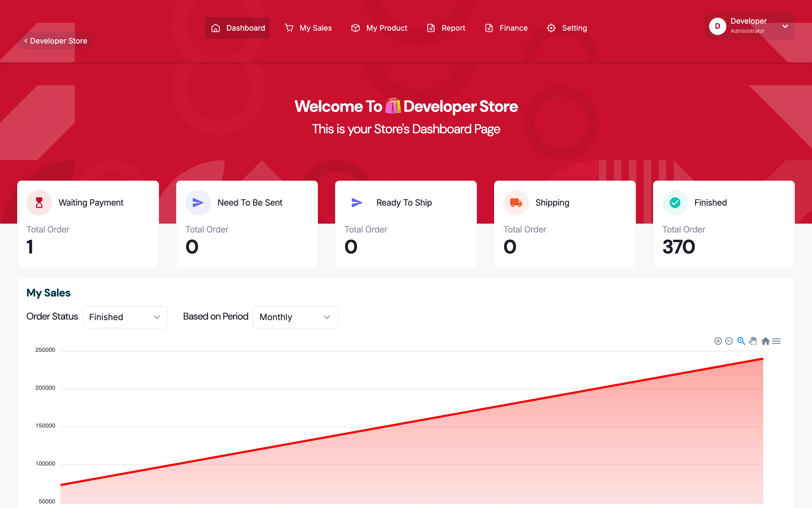Click the shopping bags emoji in heading
This screenshot has height=508, width=812.
coord(393,106)
